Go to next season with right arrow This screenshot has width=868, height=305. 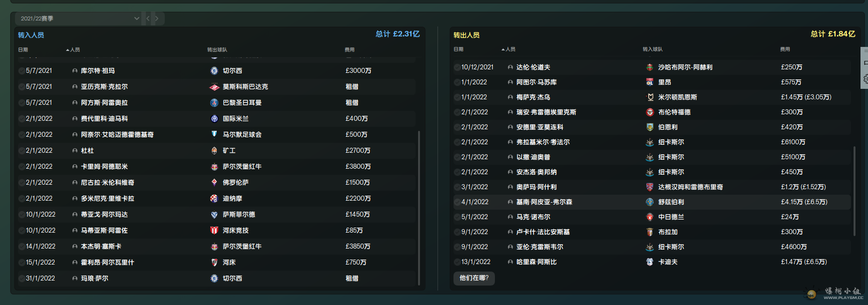click(x=157, y=18)
